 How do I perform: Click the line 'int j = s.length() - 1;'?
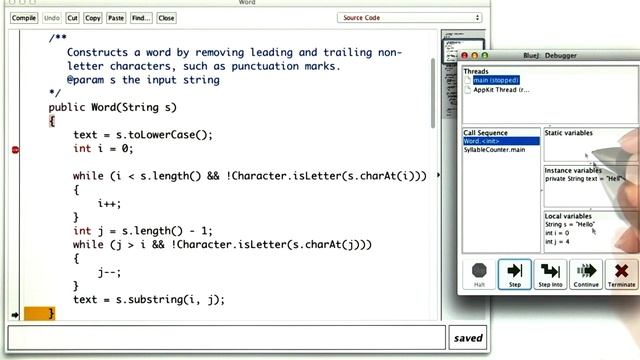coord(143,231)
